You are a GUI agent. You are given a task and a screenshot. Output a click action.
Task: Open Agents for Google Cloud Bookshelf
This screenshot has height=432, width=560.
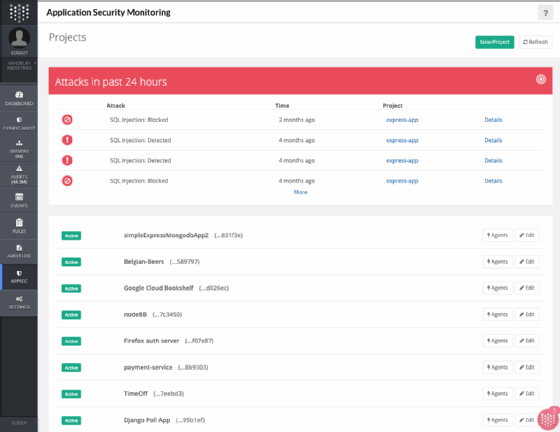tap(497, 288)
